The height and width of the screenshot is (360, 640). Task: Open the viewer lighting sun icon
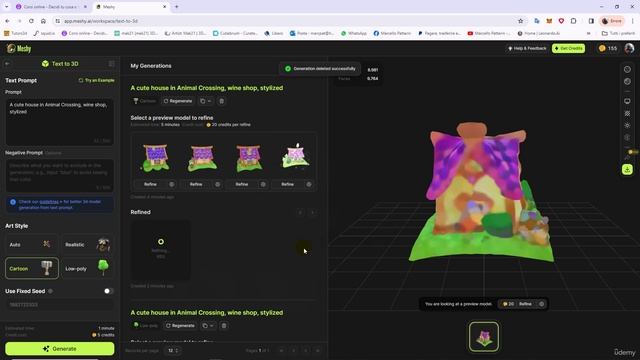(627, 125)
